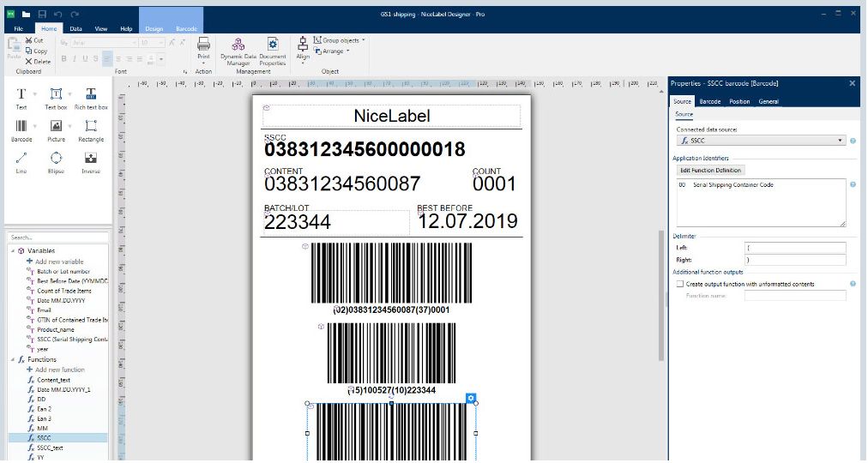Toggle Italic formatting
The width and height of the screenshot is (868, 463).
(74, 58)
